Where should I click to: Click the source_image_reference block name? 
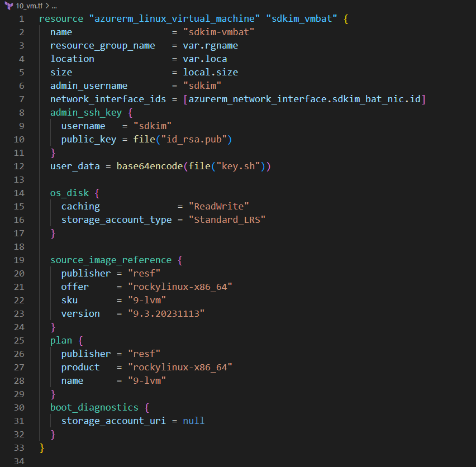111,260
